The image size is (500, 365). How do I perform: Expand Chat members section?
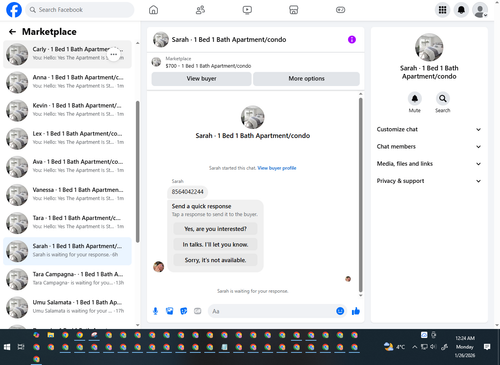429,147
